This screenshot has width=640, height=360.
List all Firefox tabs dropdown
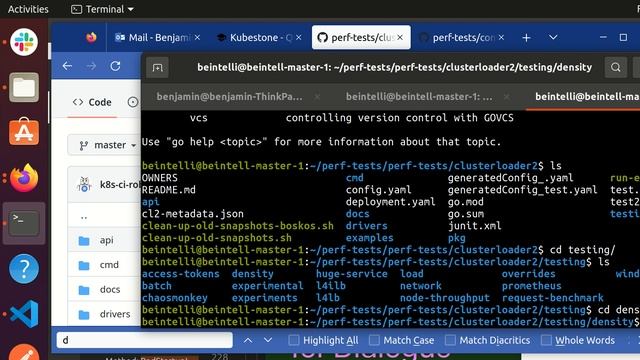point(553,38)
